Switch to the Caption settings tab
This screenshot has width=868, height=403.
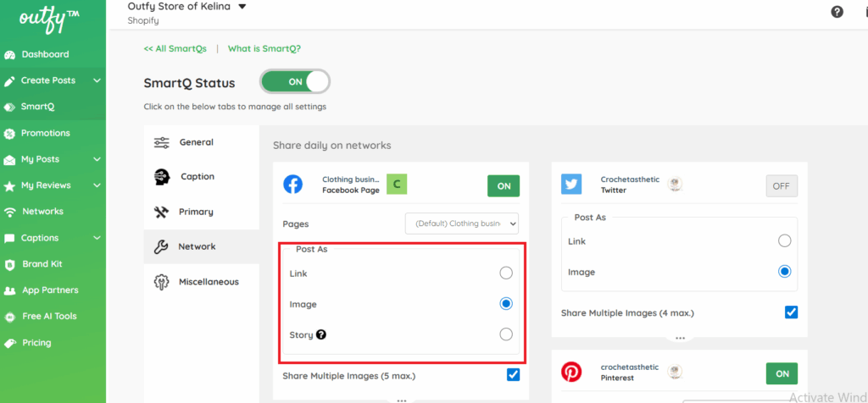tap(197, 177)
